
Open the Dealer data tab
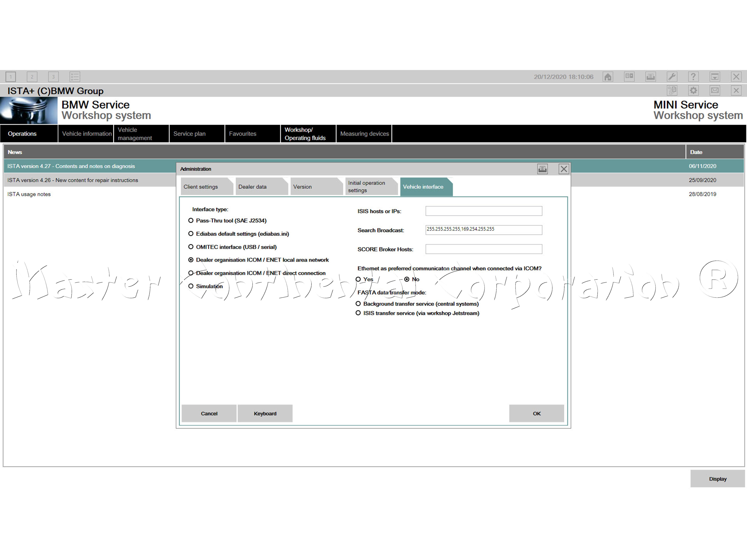pyautogui.click(x=261, y=187)
